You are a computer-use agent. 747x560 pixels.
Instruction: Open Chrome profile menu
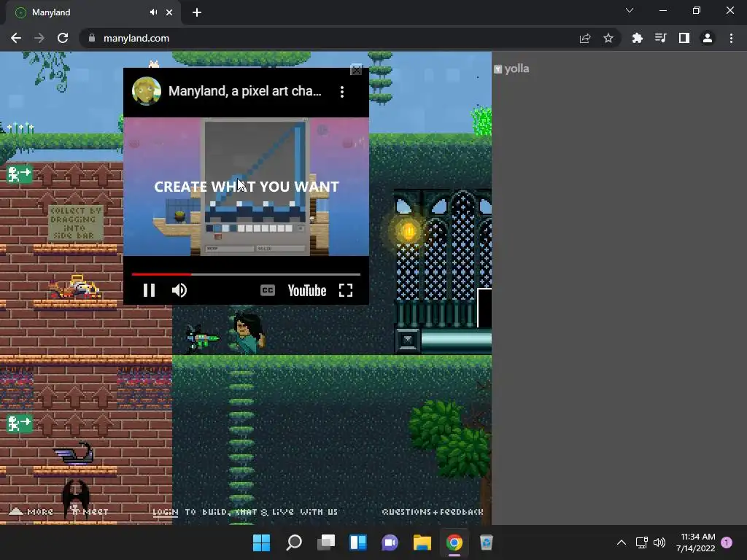coord(708,38)
